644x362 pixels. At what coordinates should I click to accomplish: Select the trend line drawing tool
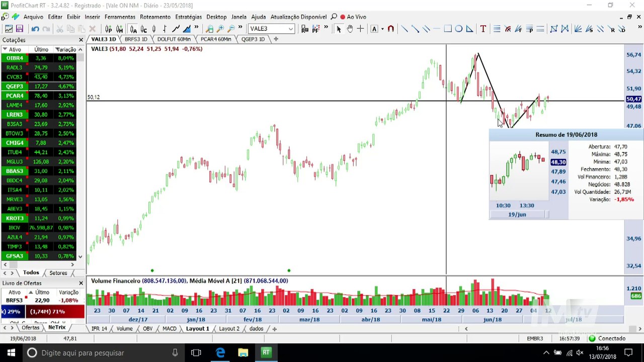click(405, 29)
